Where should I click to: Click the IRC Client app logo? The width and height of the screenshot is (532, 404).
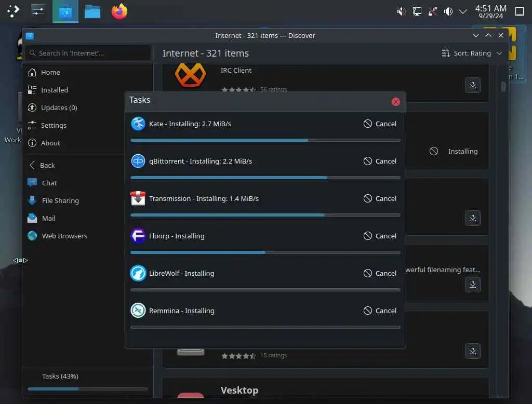click(190, 75)
